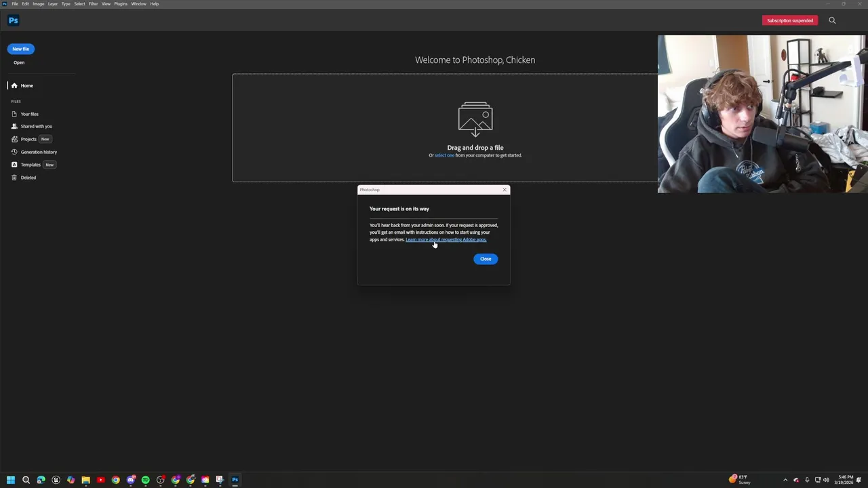
Task: Close the dialog with the X icon
Action: click(x=505, y=190)
